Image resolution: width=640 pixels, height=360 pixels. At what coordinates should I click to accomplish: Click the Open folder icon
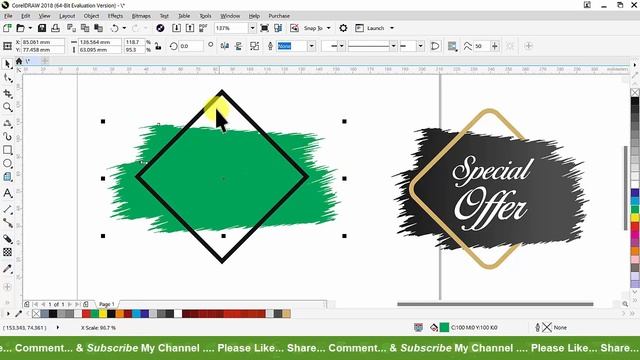tap(20, 28)
